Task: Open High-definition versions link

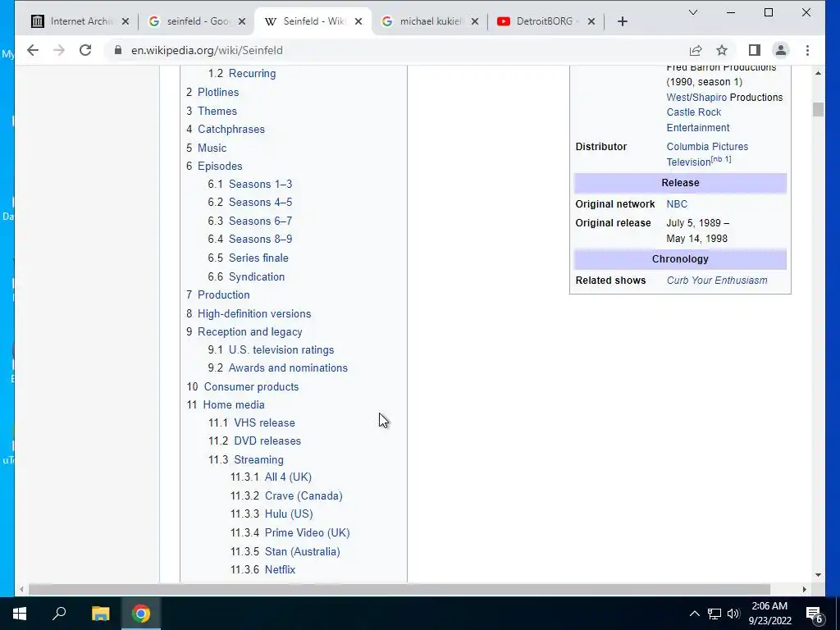Action: click(254, 313)
